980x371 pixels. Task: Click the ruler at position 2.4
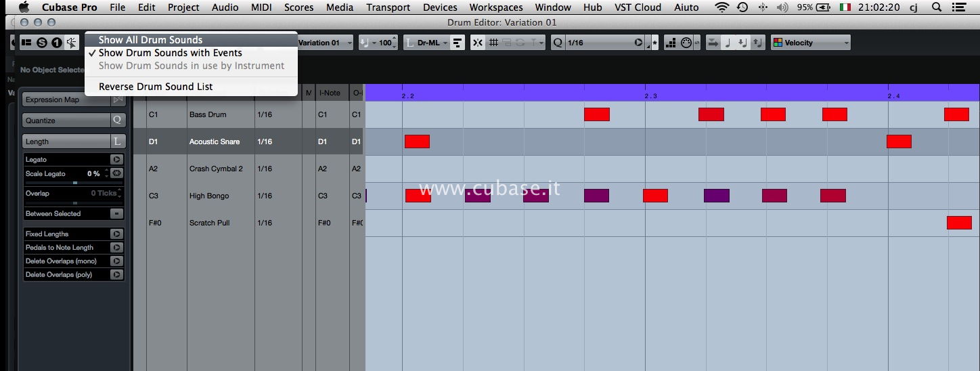(893, 96)
